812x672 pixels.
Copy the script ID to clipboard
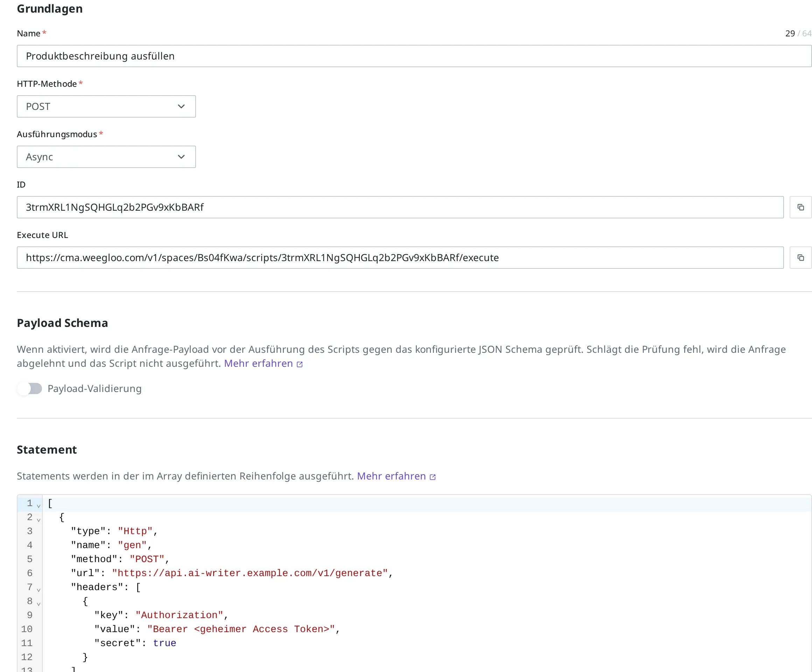tap(800, 207)
